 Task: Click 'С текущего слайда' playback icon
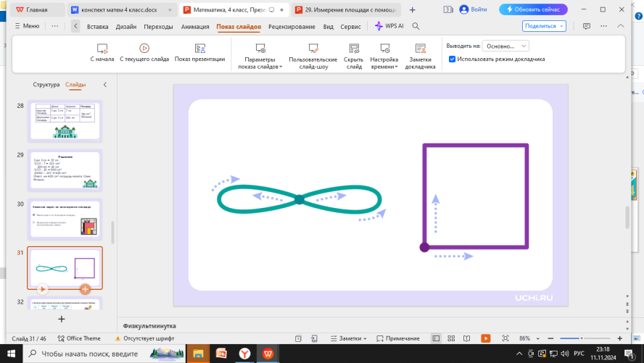[x=144, y=49]
